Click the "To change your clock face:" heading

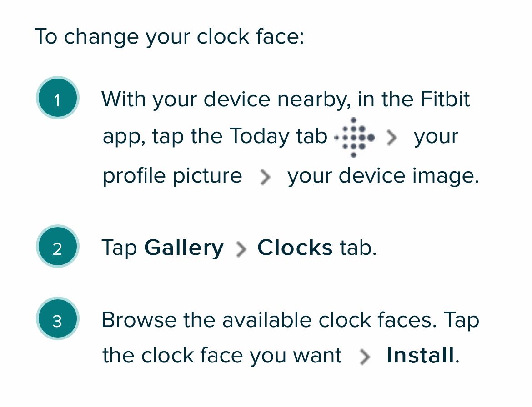coord(169,36)
